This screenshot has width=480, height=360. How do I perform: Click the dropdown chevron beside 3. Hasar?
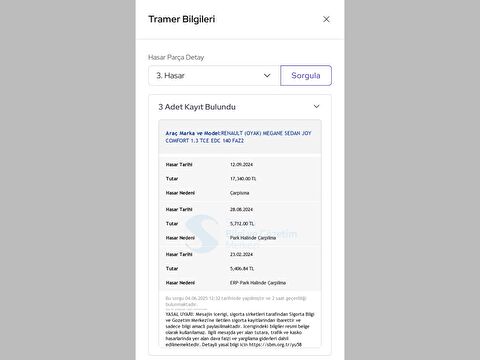pyautogui.click(x=267, y=76)
